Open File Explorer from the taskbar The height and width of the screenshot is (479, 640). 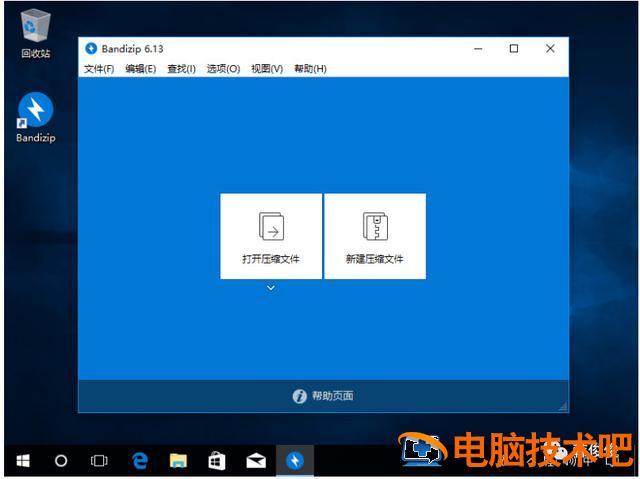click(178, 461)
